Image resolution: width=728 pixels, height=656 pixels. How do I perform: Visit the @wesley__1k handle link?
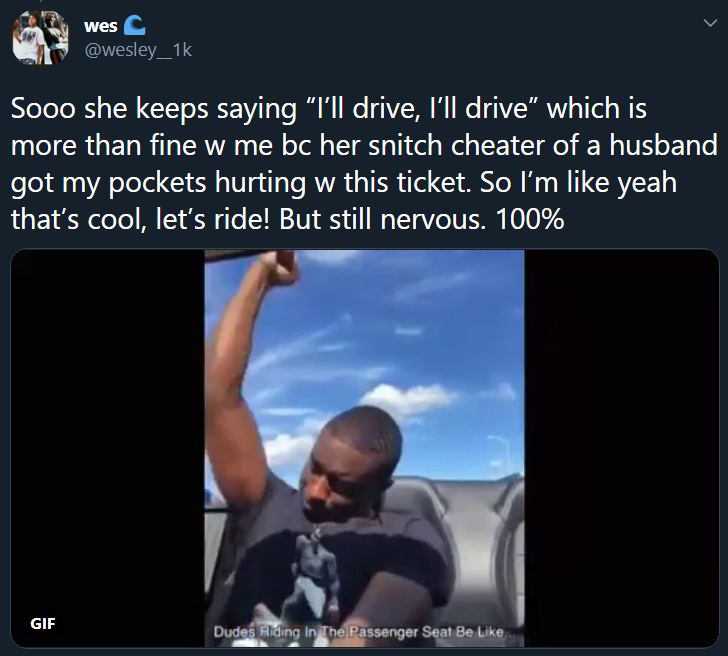tap(138, 50)
